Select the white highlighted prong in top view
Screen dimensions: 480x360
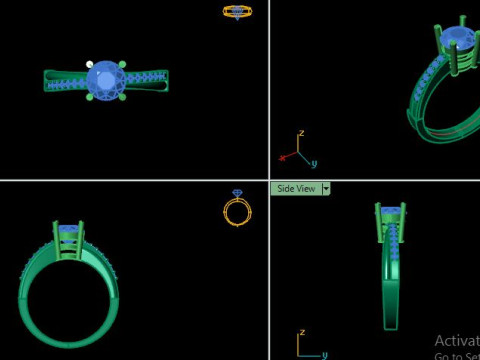coord(89,64)
